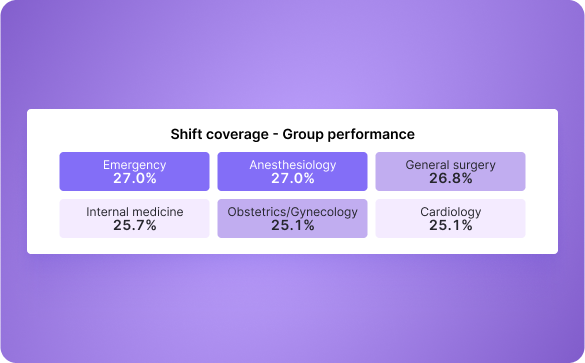Click the Shift coverage - Group performance title
This screenshot has height=363, width=585.
tap(292, 134)
